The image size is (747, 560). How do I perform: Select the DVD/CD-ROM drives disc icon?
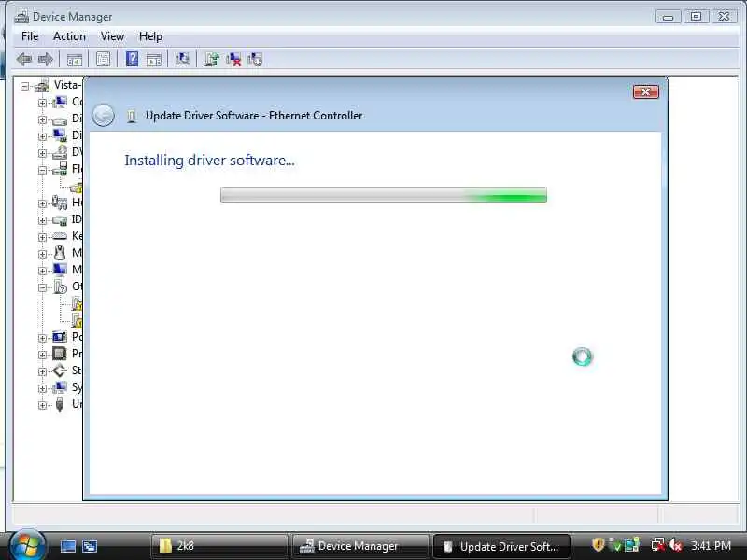pos(60,152)
